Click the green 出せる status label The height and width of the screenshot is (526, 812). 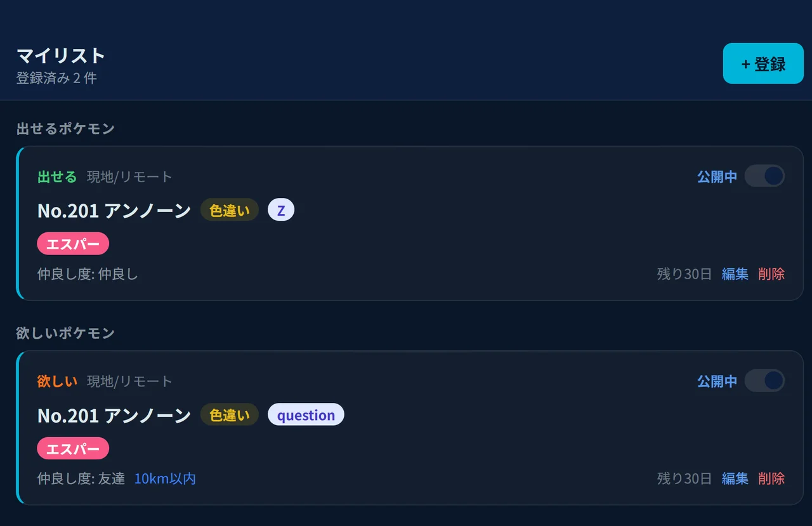[56, 177]
